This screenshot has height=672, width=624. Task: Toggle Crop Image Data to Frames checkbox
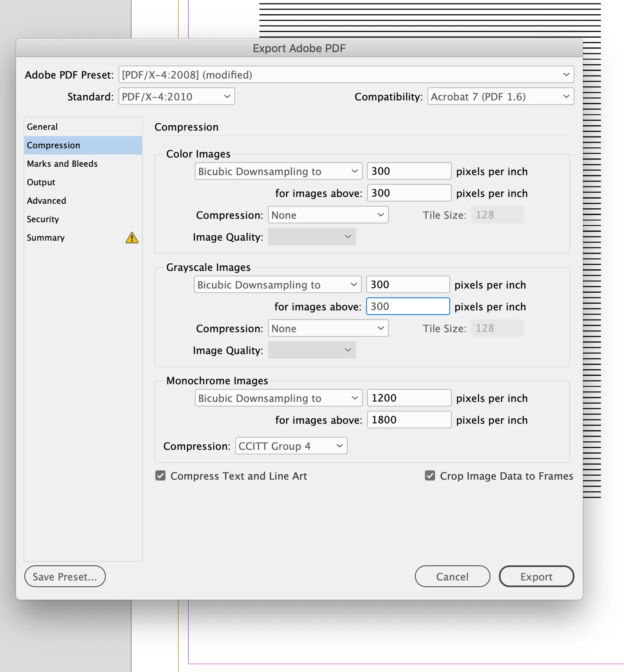(x=430, y=476)
